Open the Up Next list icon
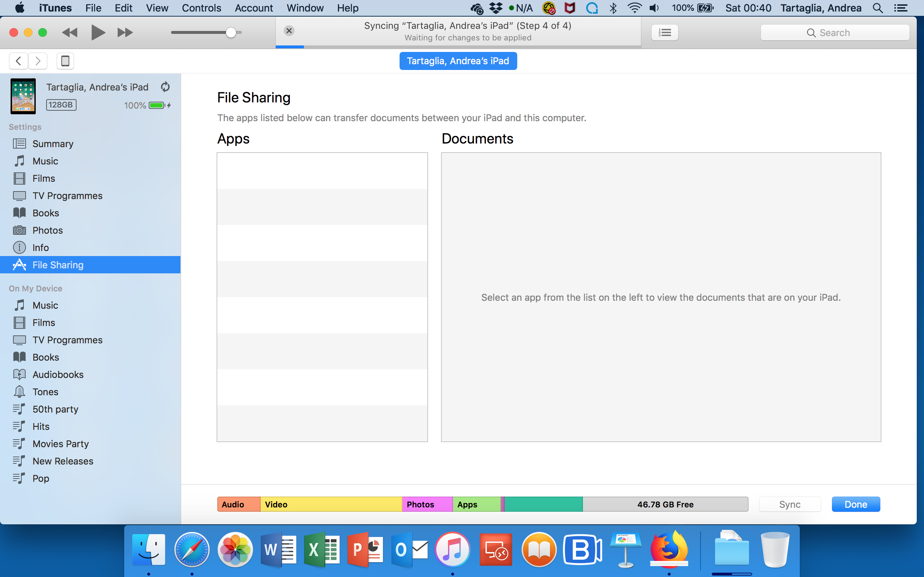Viewport: 924px width, 577px height. click(664, 32)
